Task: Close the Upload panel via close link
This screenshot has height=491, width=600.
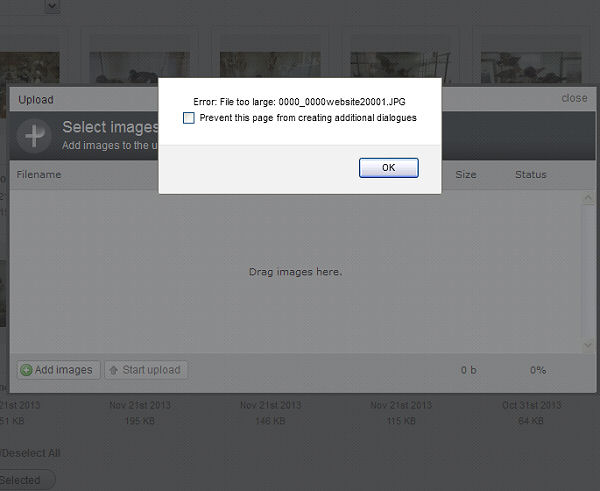Action: click(574, 98)
